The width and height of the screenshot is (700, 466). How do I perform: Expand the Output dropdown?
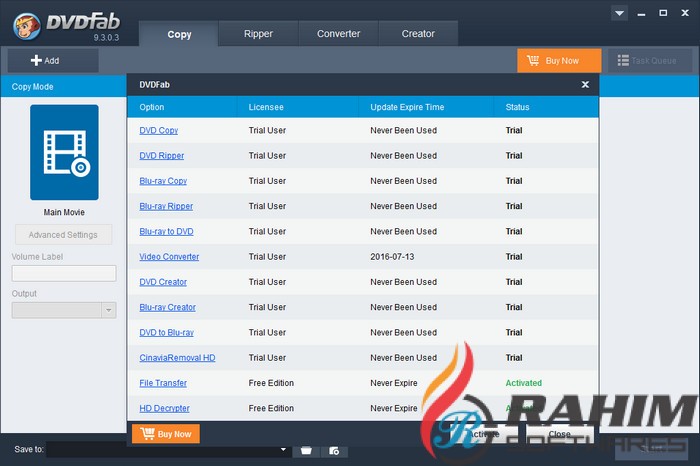[x=109, y=310]
